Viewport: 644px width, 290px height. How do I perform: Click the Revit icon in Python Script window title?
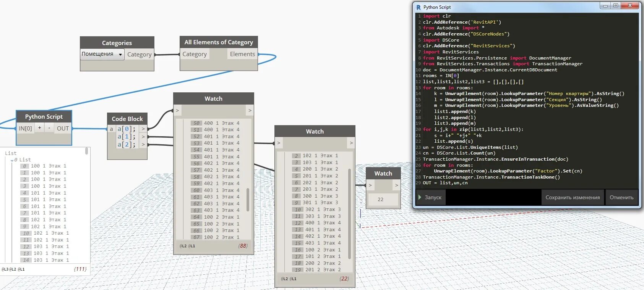point(419,7)
